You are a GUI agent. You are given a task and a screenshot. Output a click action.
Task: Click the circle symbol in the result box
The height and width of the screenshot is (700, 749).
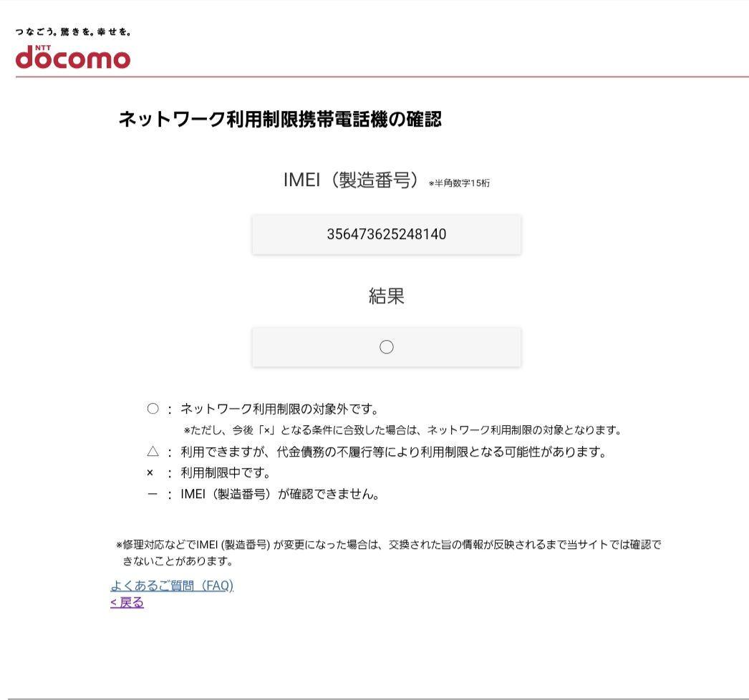[x=387, y=346]
